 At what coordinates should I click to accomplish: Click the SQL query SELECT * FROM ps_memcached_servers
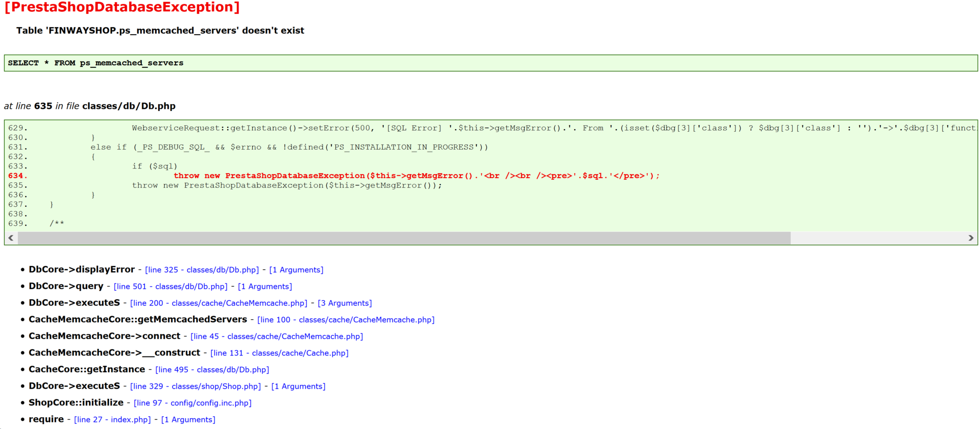pyautogui.click(x=95, y=63)
